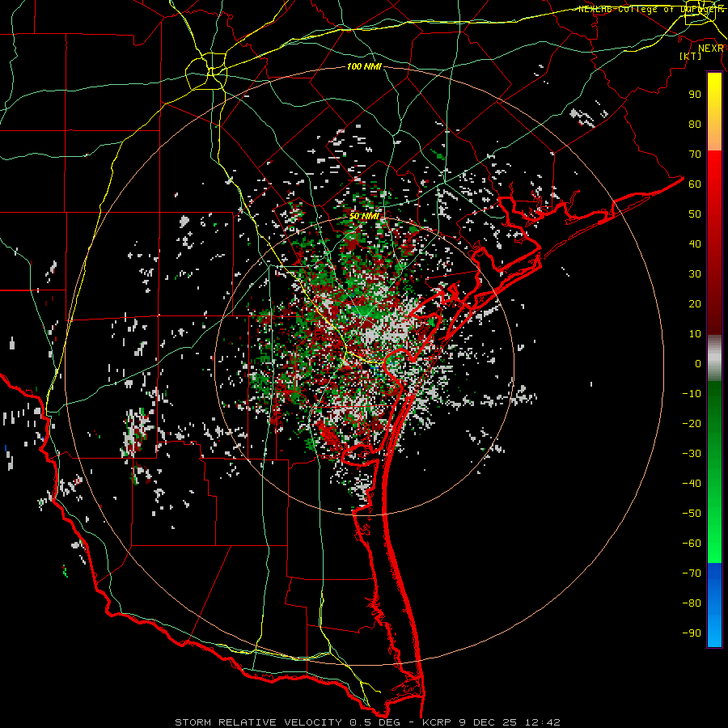Click the "100 NMI" range ring label

(364, 66)
